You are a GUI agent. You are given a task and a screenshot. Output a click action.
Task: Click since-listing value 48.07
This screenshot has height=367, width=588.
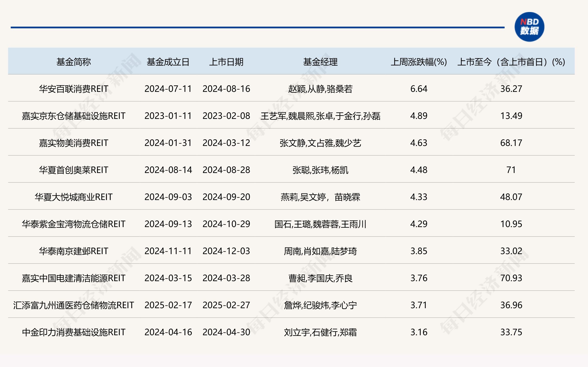pos(511,197)
